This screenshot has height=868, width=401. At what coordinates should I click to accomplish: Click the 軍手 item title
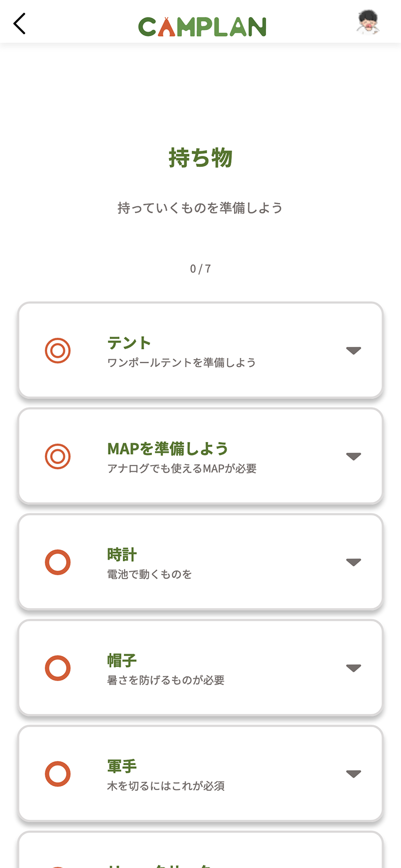coord(122,766)
